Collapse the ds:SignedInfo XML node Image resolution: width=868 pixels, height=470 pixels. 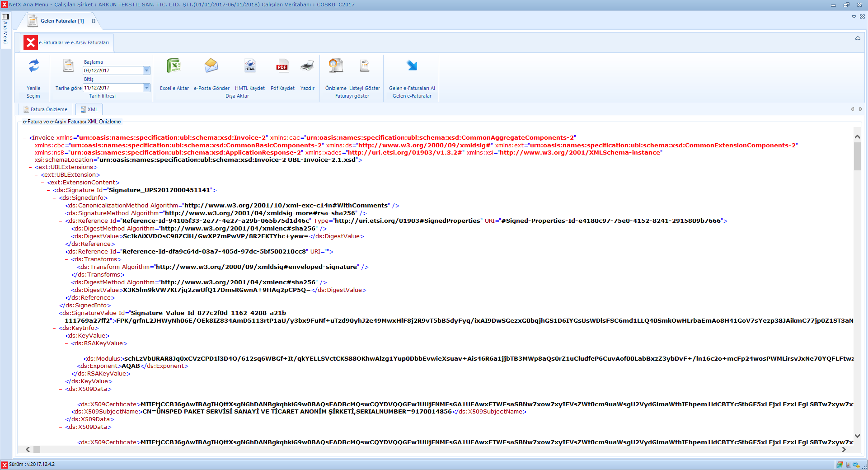(55, 198)
